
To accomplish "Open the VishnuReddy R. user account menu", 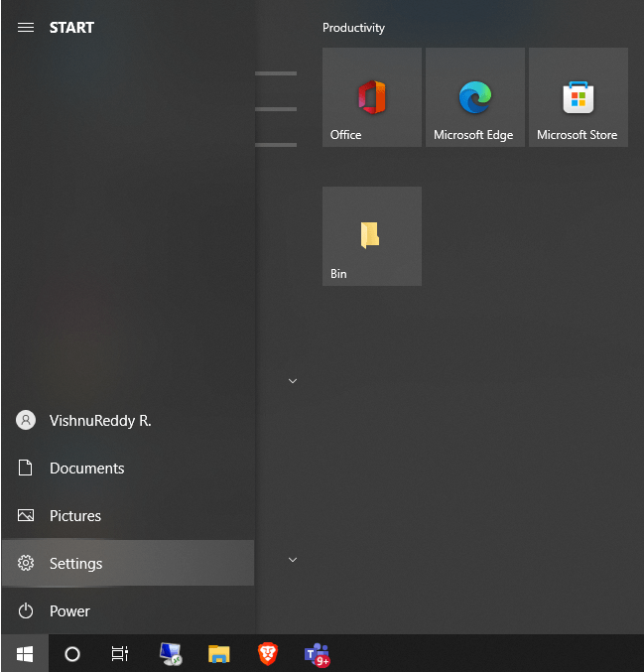I will pyautogui.click(x=128, y=421).
